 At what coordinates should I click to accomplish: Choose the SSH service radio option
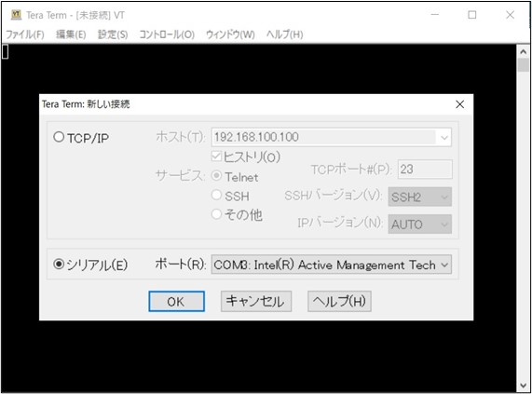pyautogui.click(x=216, y=195)
